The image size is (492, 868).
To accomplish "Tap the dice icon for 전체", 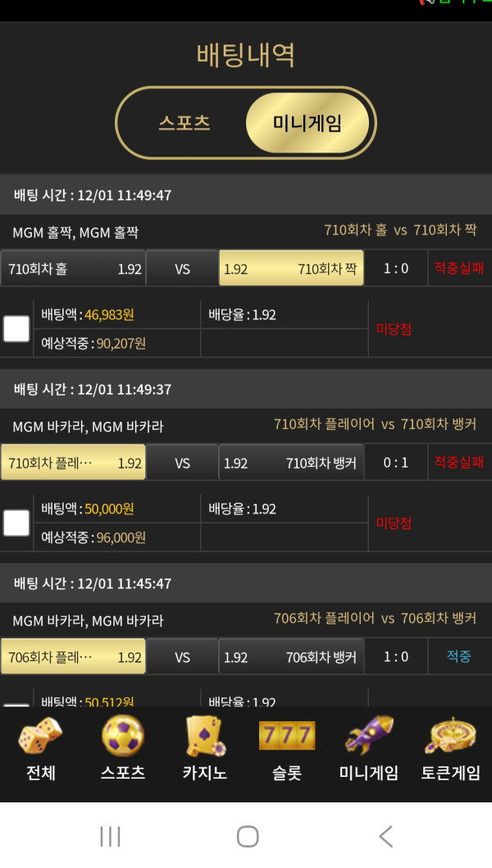I will tap(40, 736).
